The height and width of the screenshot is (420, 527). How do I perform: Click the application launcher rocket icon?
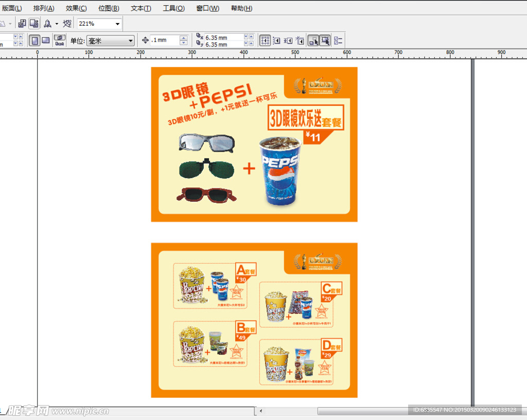48,24
